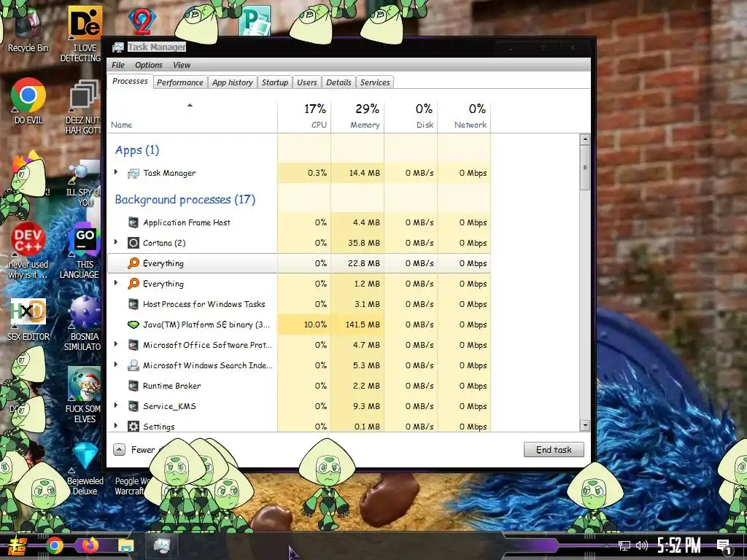
Task: Expand Microsoft Office Software Protection row
Action: (x=116, y=344)
